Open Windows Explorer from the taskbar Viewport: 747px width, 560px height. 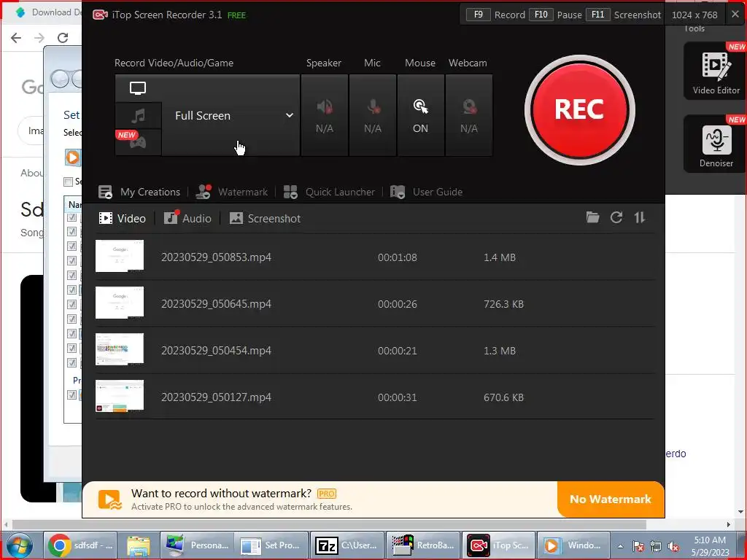[138, 545]
